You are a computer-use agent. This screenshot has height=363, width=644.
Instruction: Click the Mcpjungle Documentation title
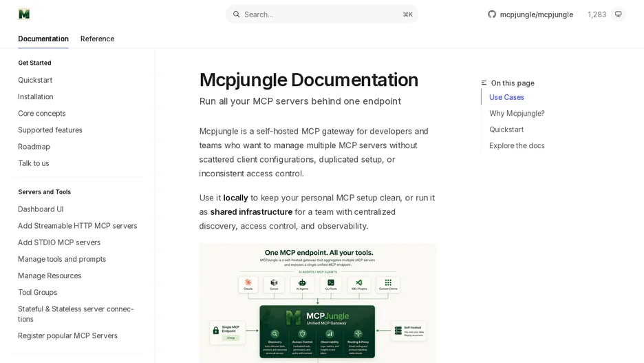click(308, 80)
